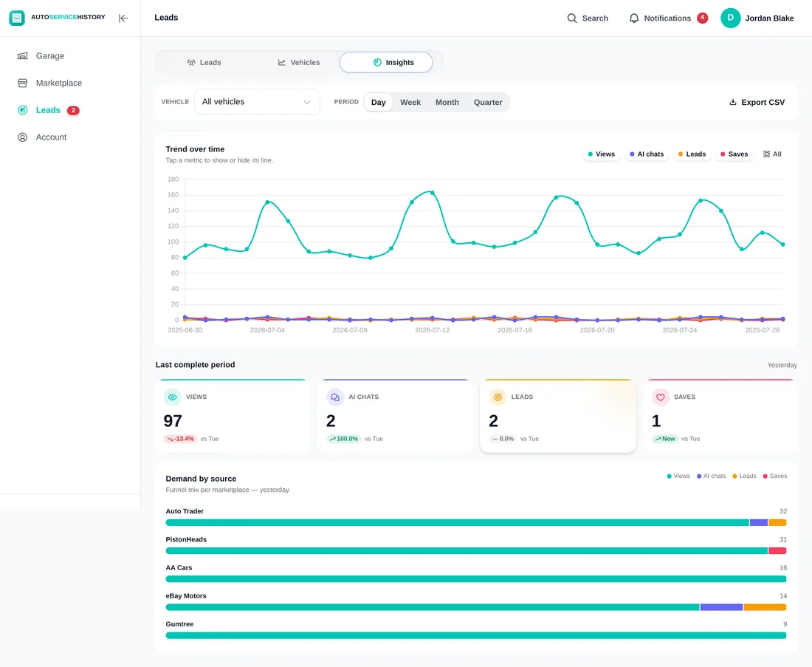Click the Demand by source heading
The height and width of the screenshot is (667, 812).
(201, 479)
